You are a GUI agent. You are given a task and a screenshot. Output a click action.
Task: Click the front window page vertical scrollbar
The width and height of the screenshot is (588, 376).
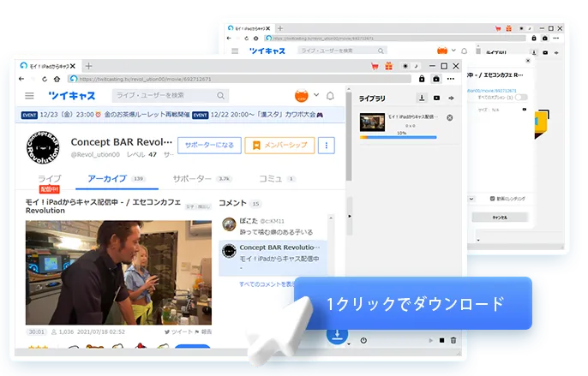(349, 135)
